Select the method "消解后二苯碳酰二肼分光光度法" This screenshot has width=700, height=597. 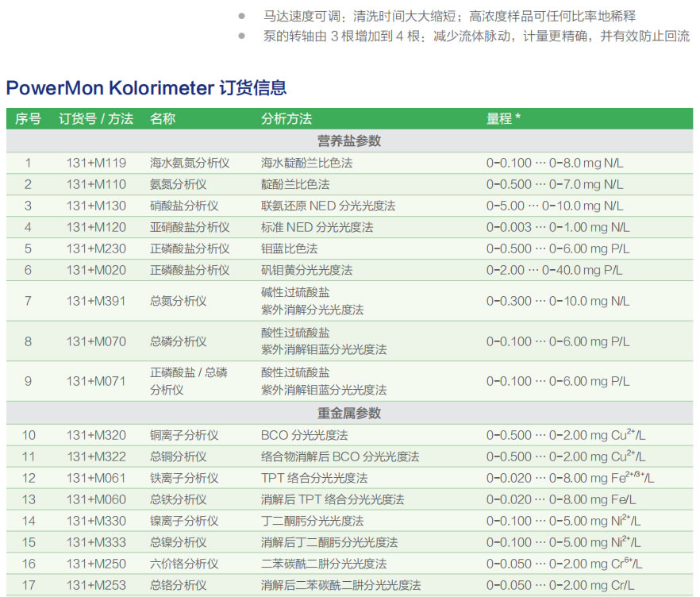point(341,585)
